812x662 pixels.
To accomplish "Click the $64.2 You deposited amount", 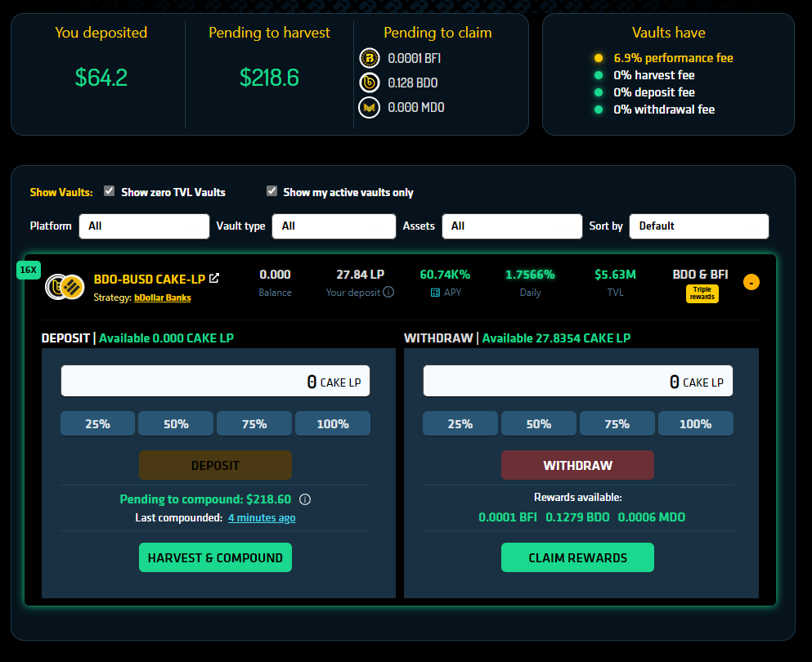I will 101,78.
